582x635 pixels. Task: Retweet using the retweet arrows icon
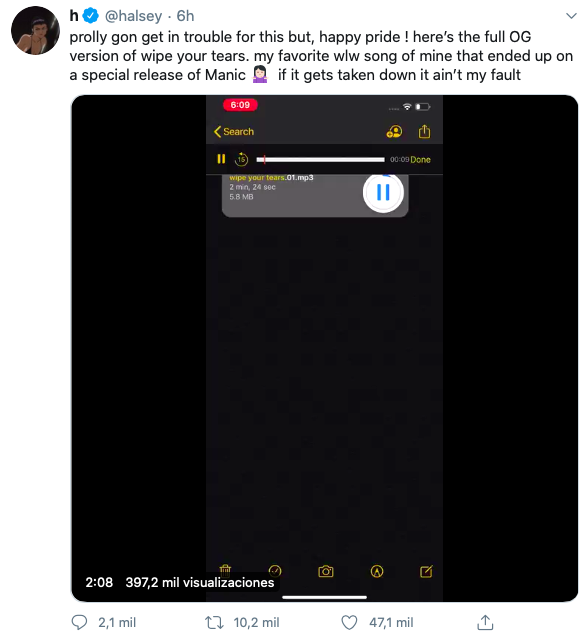coord(214,622)
